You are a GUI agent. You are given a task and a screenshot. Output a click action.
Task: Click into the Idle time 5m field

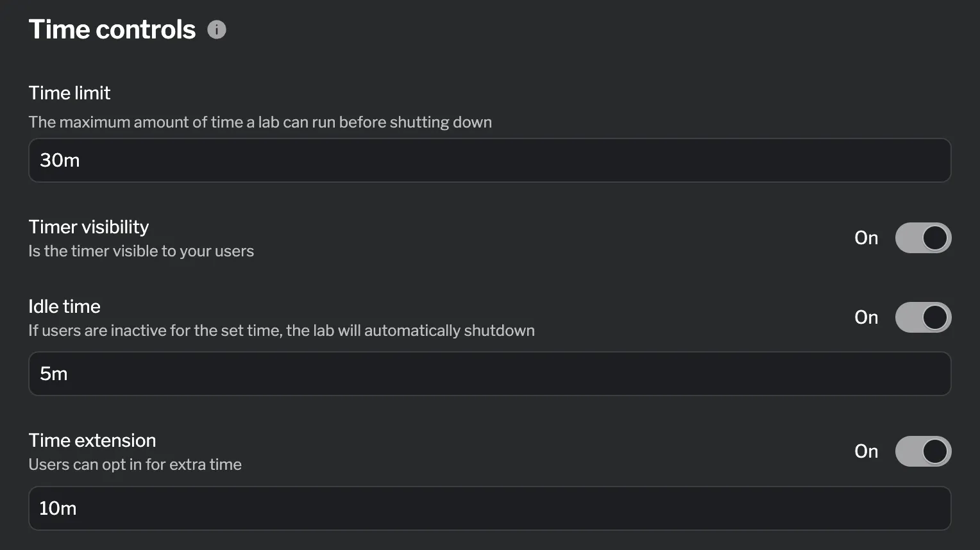coord(489,374)
